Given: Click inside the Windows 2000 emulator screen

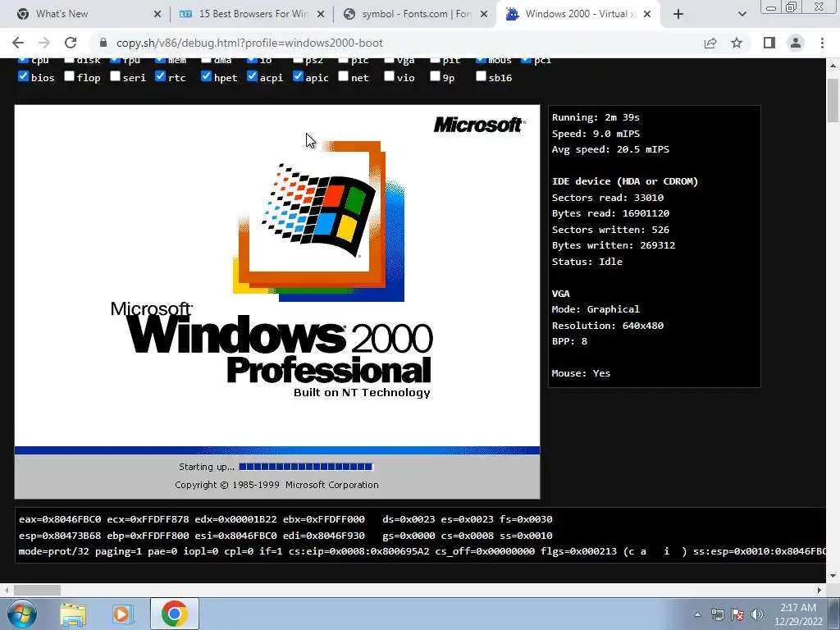Looking at the screenshot, I should point(277,302).
